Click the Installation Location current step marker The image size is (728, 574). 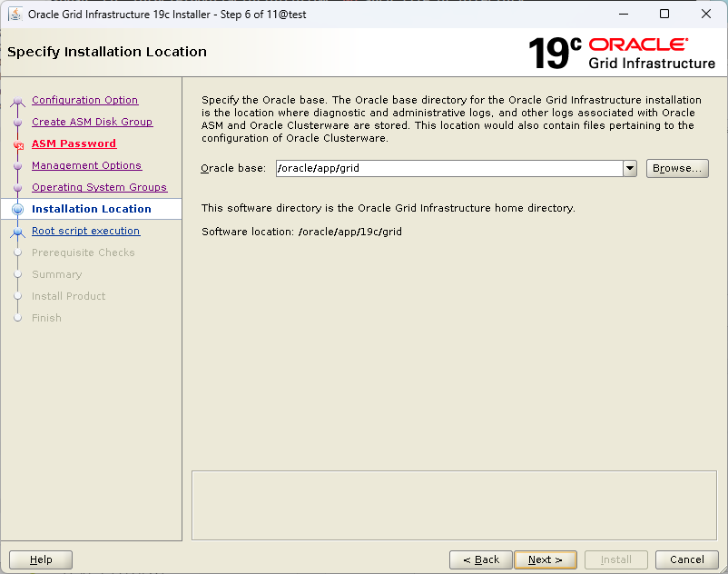click(17, 209)
